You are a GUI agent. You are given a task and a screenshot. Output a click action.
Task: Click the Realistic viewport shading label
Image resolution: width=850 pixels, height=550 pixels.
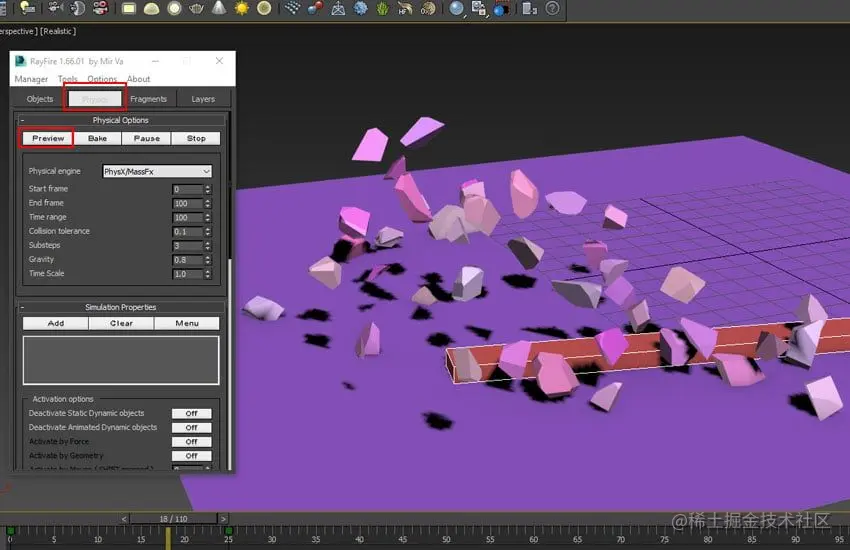58,31
